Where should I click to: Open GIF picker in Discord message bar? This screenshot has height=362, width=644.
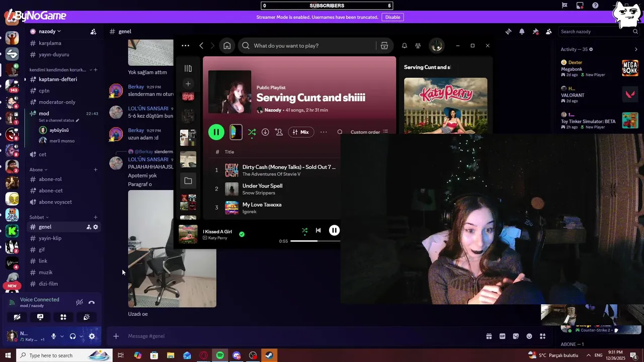click(502, 336)
